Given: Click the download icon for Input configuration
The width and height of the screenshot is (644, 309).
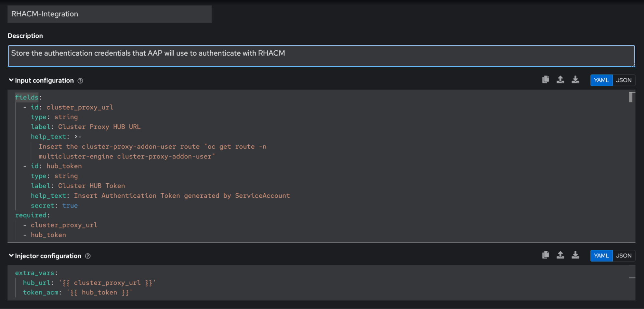Looking at the screenshot, I should pos(575,80).
